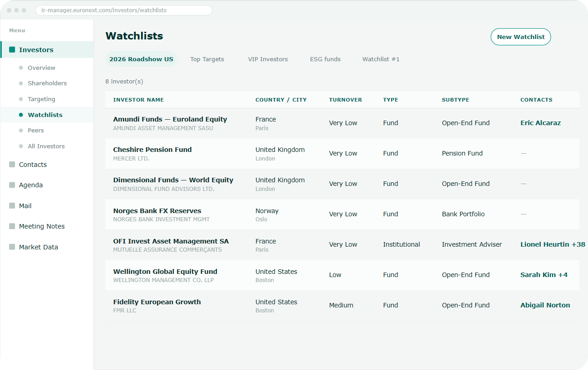
Task: Click 'AMUNDI ASSET MANAGEMENT SASU' subtitle
Action: point(163,128)
